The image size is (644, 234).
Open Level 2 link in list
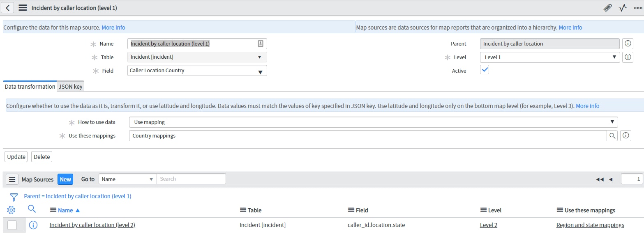click(x=489, y=225)
